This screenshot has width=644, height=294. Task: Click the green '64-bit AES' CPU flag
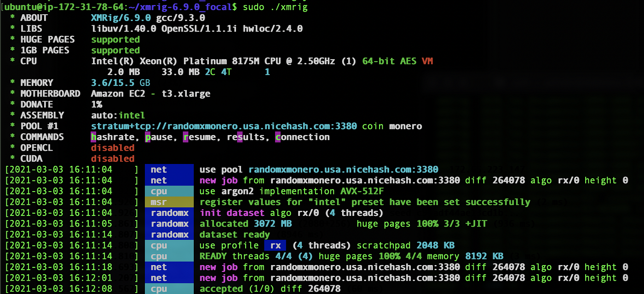[x=389, y=61]
